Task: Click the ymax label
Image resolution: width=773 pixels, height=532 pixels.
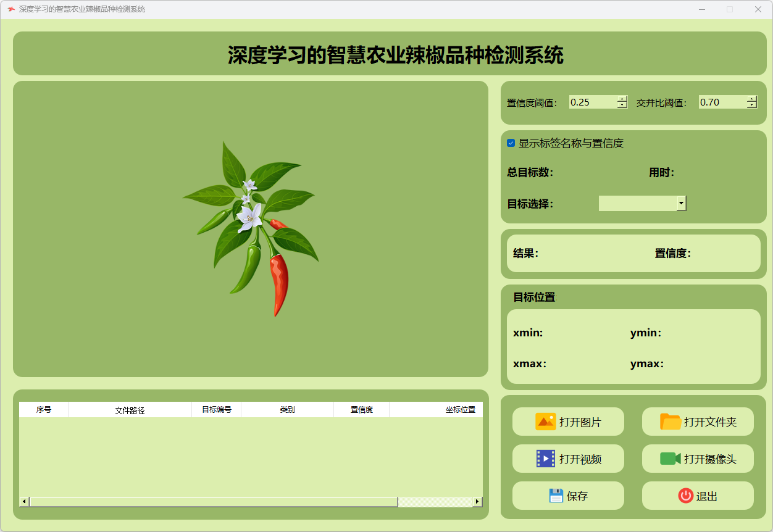Action: pos(647,364)
